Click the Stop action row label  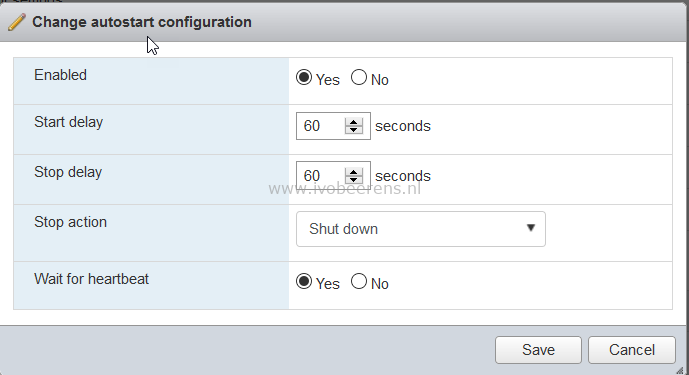[70, 222]
